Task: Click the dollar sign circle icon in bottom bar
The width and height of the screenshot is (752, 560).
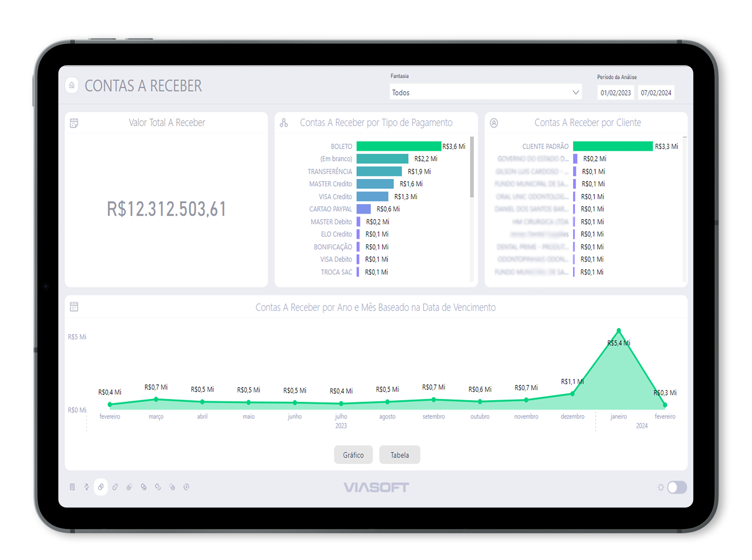Action: [186, 487]
